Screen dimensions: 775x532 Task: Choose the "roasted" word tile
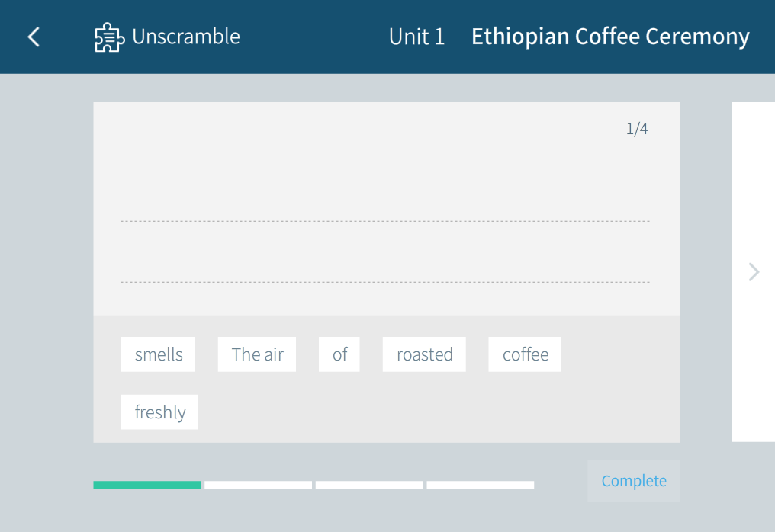(x=424, y=354)
